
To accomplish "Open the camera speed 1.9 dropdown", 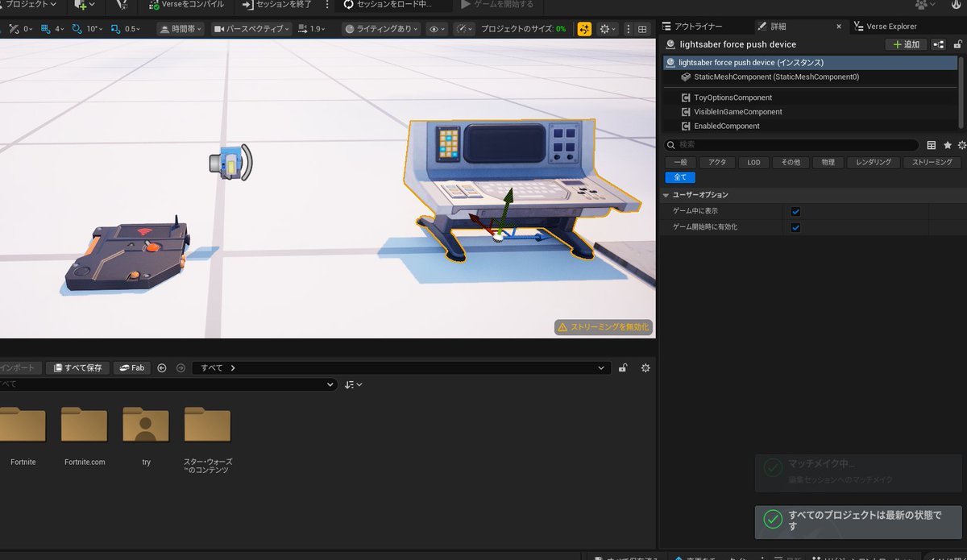I will 312,29.
